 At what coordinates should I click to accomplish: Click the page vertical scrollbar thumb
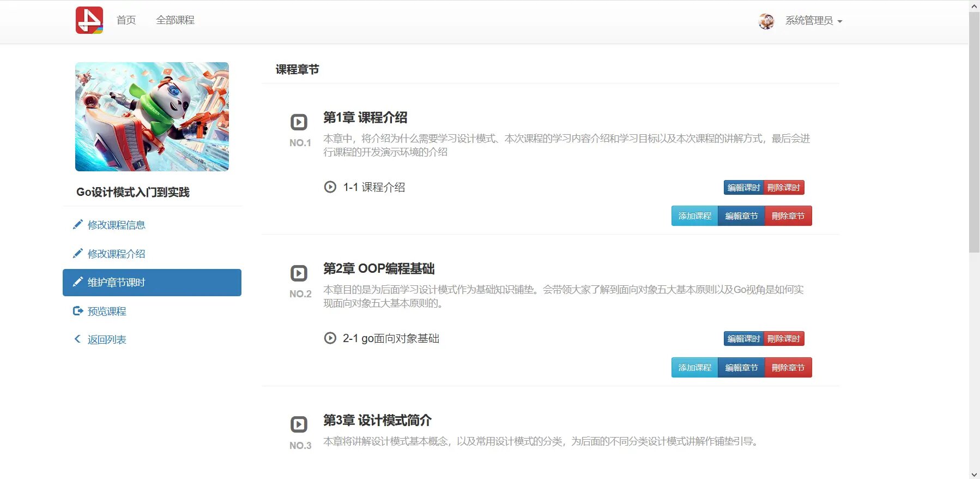click(975, 133)
